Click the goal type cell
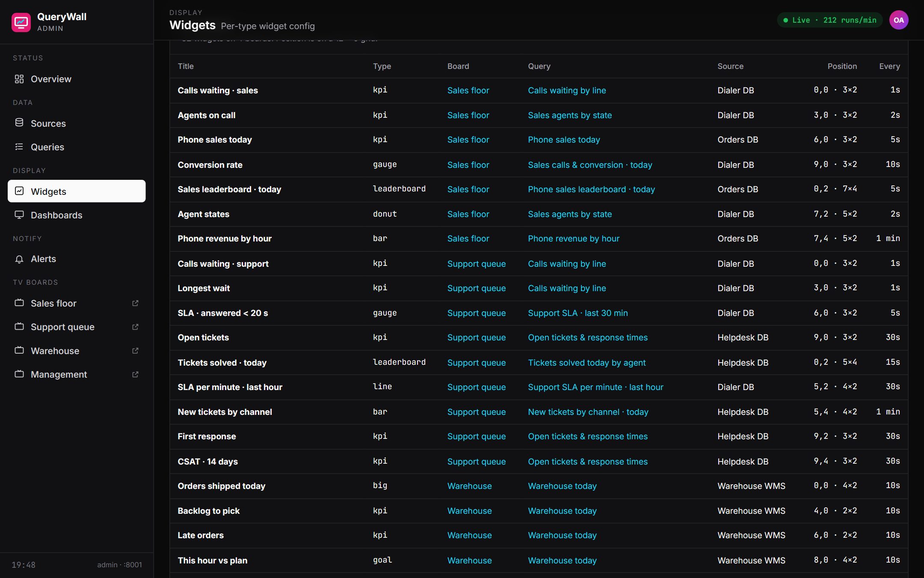924x578 pixels. [x=382, y=560]
